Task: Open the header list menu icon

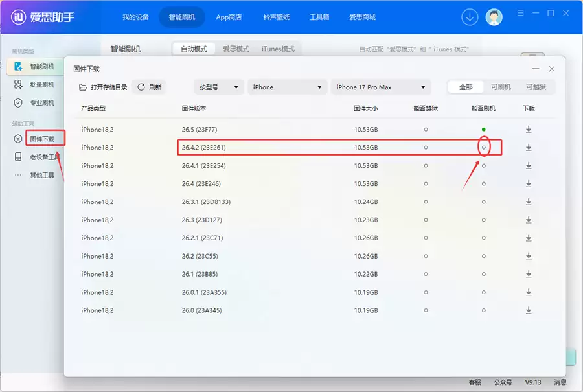Action: pos(521,13)
